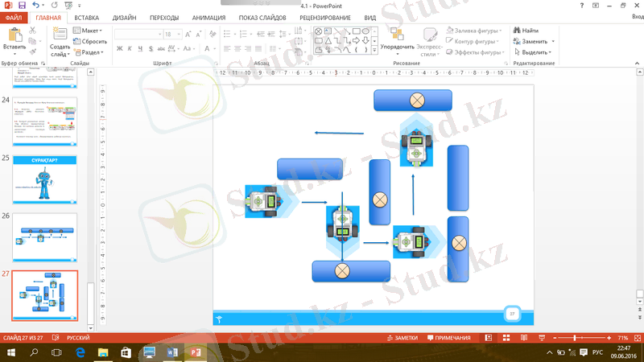This screenshot has height=362, width=644.
Task: Click the Save icon in quick access toolbar
Action: [x=21, y=6]
